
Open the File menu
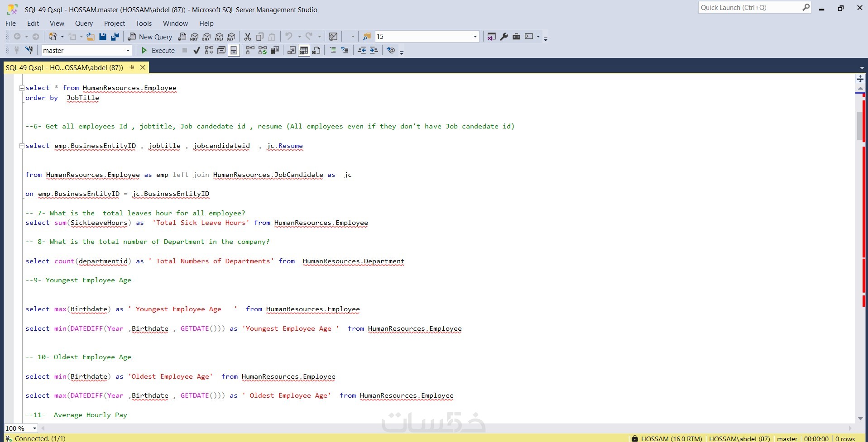10,24
